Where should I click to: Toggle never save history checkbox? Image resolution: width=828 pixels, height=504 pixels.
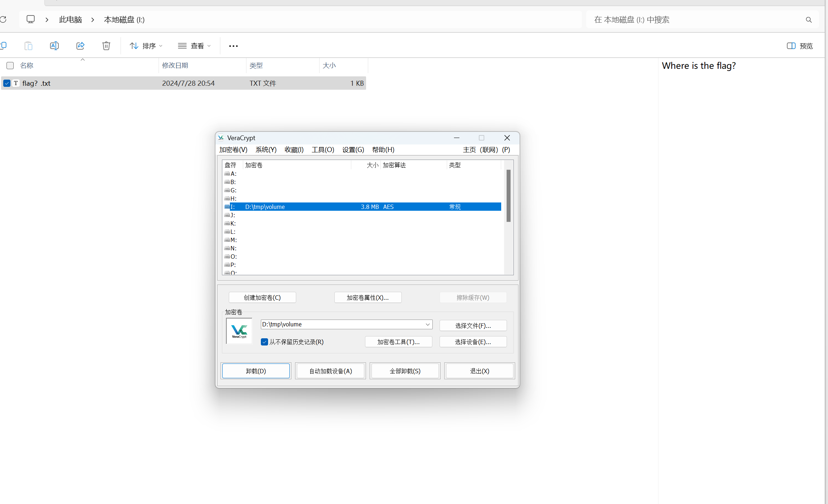tap(264, 342)
